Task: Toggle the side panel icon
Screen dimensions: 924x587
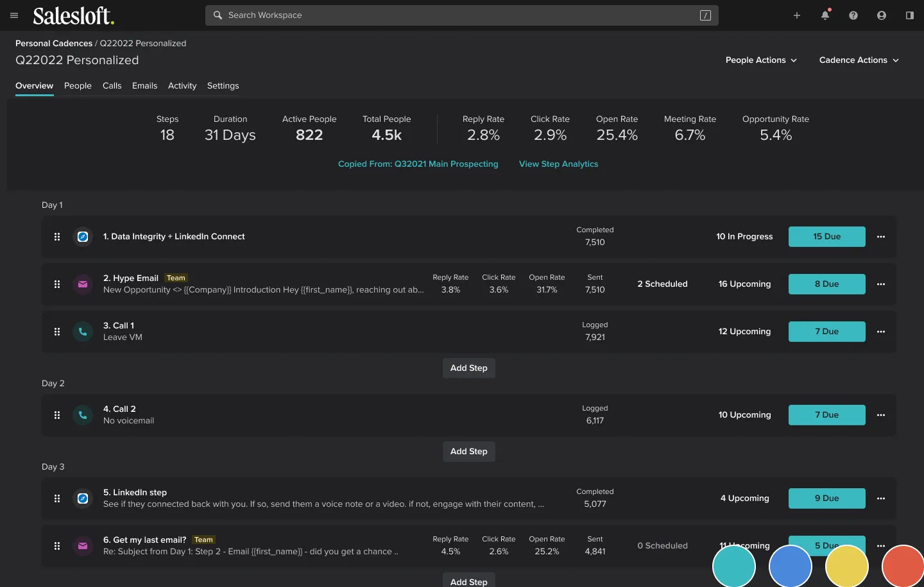Action: coord(910,15)
